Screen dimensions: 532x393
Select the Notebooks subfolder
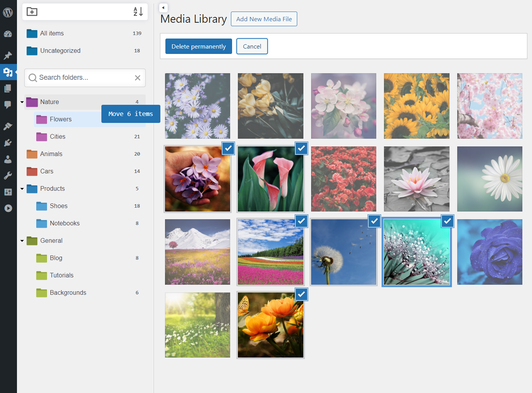pyautogui.click(x=65, y=223)
